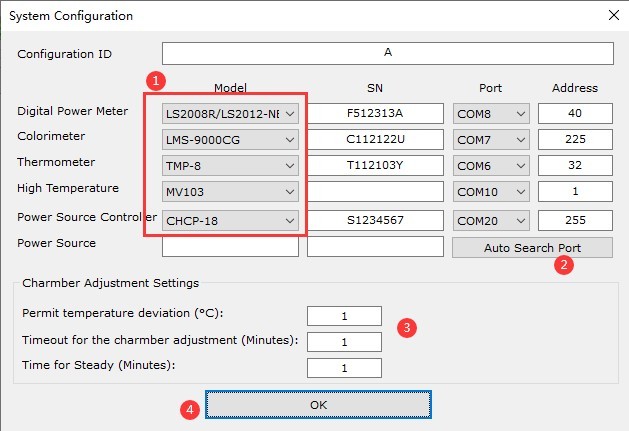
Task: Click the SN field containing F512313A
Action: tap(375, 114)
